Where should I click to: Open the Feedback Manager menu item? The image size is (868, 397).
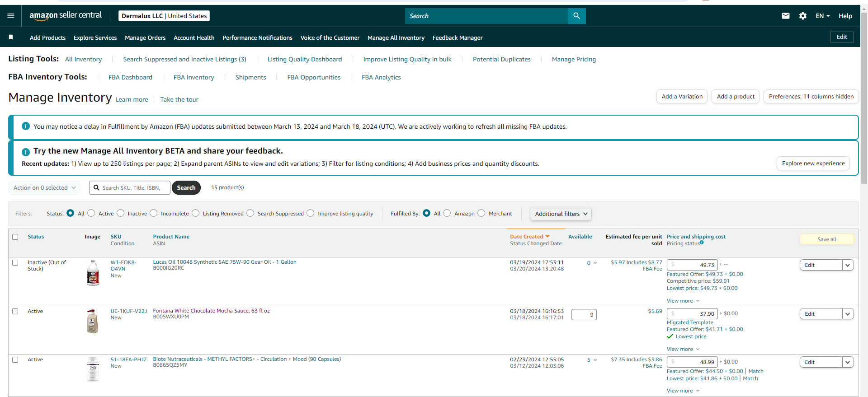458,37
